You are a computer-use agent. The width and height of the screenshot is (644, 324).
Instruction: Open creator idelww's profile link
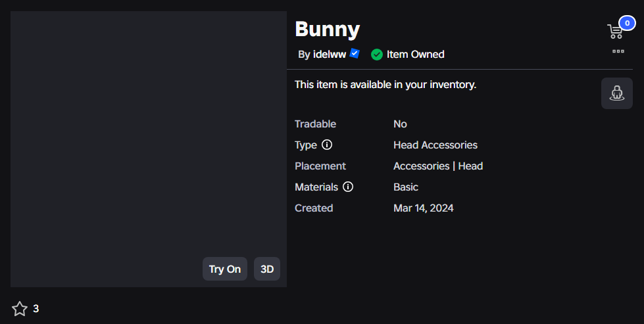[330, 55]
